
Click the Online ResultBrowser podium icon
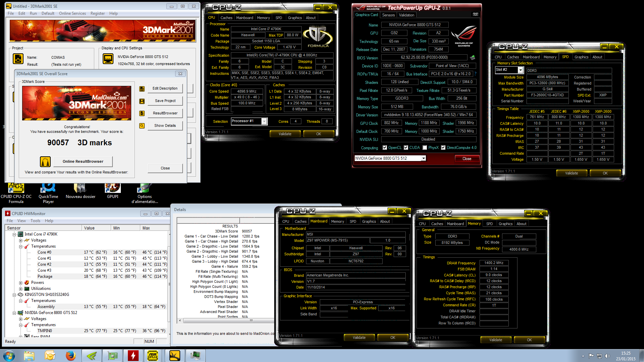(45, 162)
